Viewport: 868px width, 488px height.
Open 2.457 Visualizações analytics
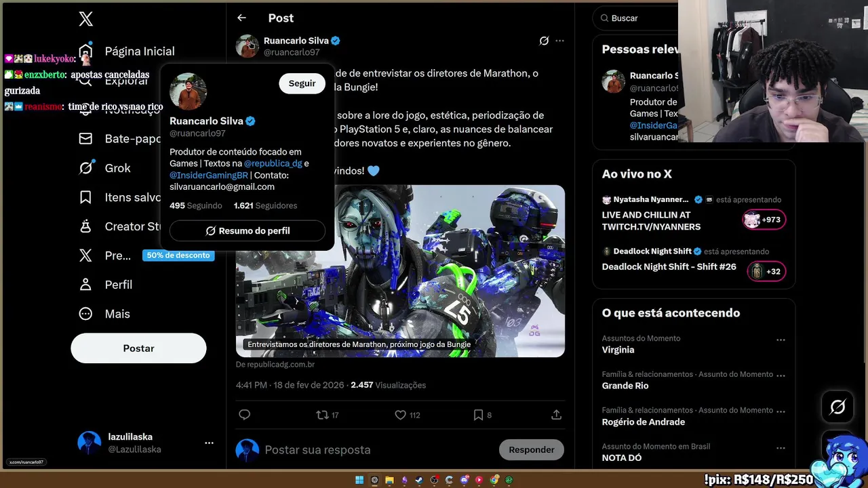(389, 385)
